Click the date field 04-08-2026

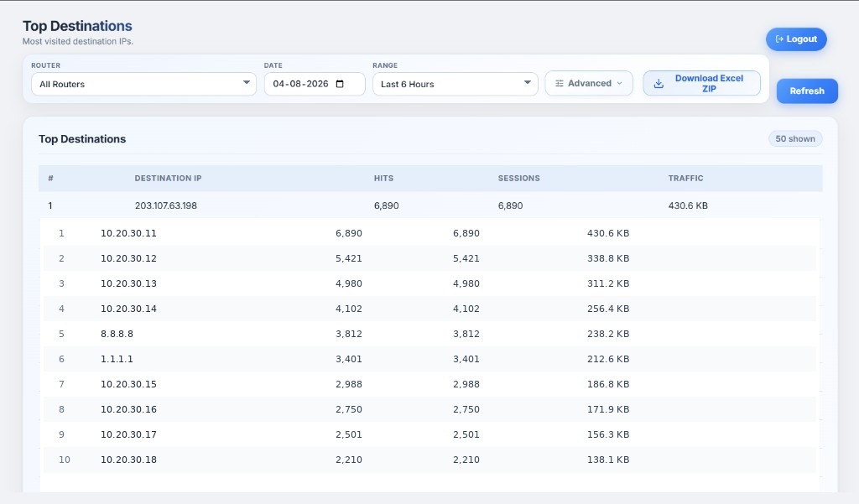(315, 84)
